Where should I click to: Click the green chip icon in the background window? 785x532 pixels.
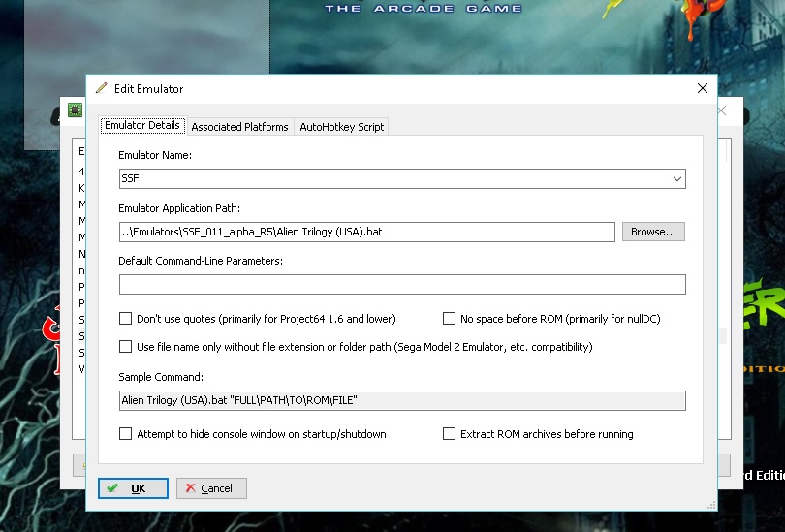tap(75, 110)
